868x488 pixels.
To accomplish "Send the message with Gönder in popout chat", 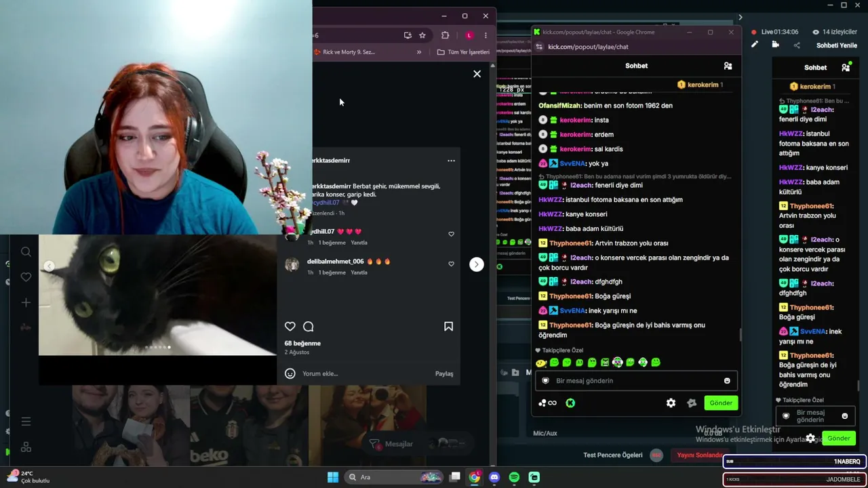I will pyautogui.click(x=721, y=403).
